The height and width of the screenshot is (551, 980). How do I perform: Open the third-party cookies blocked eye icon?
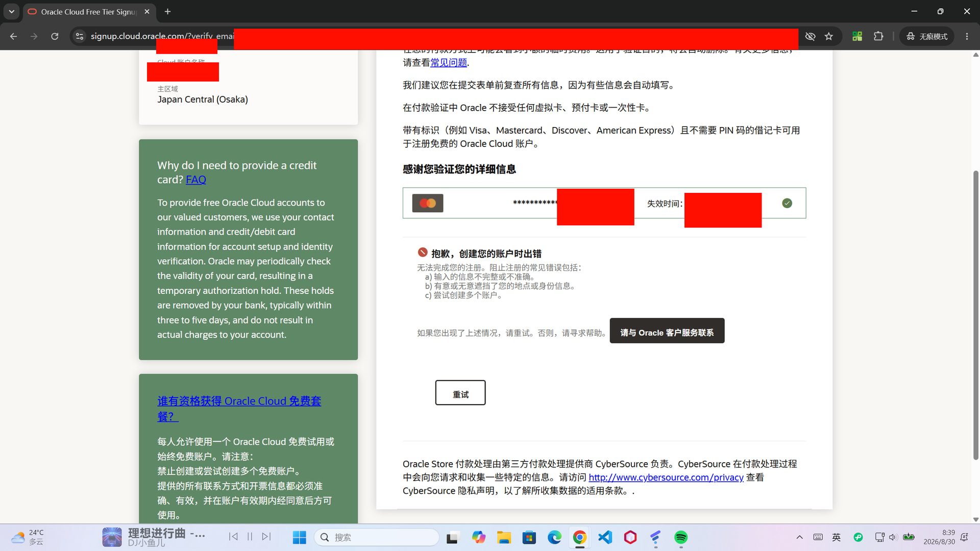(x=810, y=36)
